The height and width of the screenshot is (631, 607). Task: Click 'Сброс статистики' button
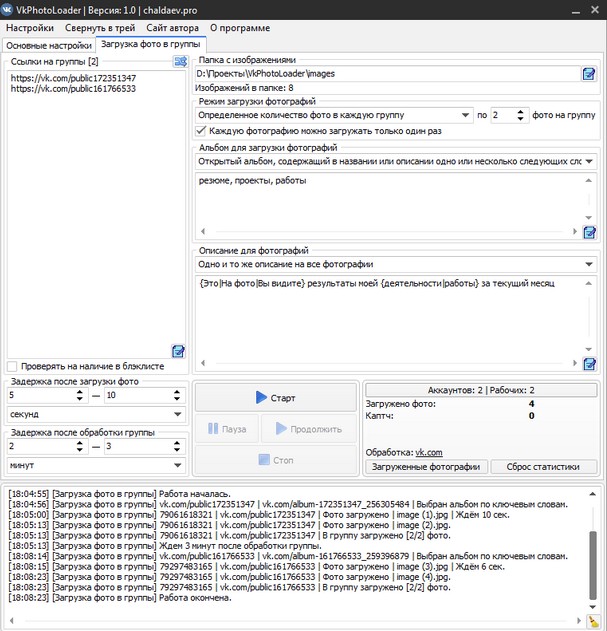point(543,467)
